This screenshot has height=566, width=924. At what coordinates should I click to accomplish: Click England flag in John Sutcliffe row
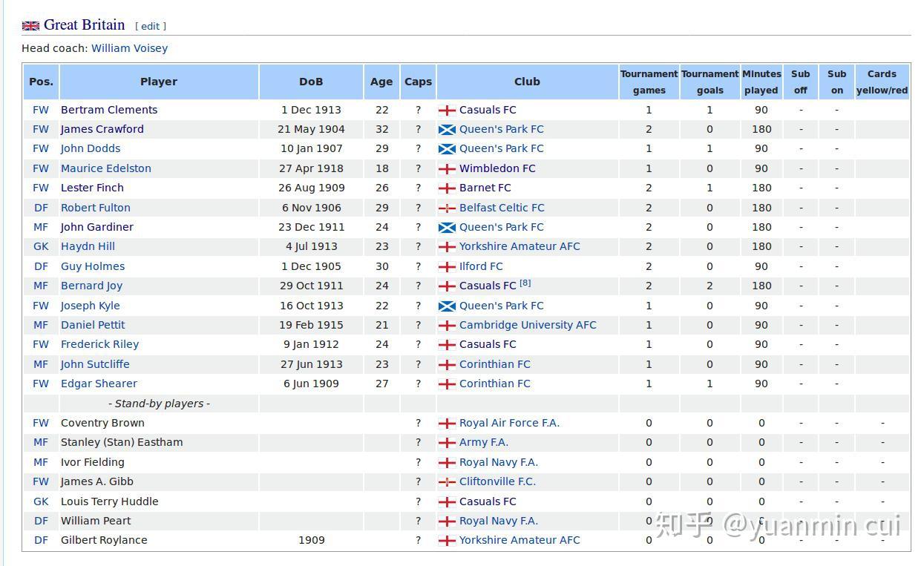(447, 364)
